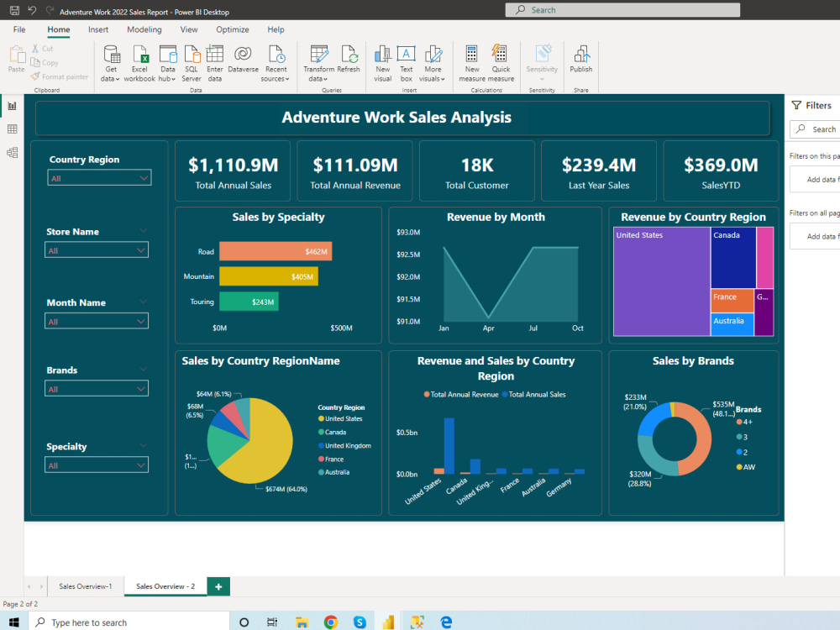Select the Sales Overview - 2 page tab
This screenshot has height=630, width=840.
[165, 586]
